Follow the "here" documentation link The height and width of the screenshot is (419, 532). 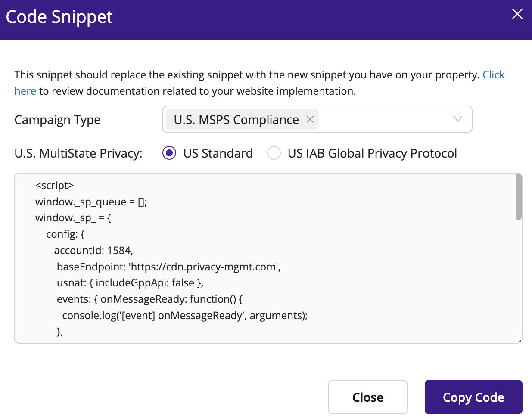pos(25,91)
